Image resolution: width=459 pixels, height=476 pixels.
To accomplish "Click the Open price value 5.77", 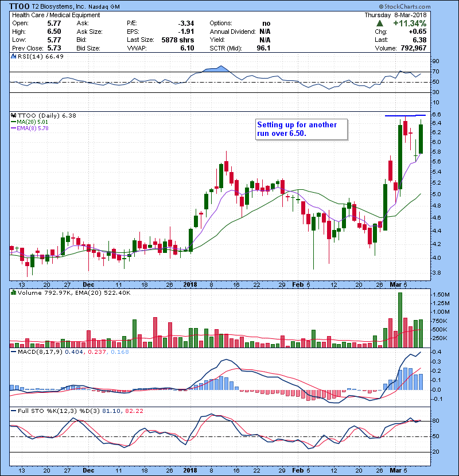I will (54, 24).
